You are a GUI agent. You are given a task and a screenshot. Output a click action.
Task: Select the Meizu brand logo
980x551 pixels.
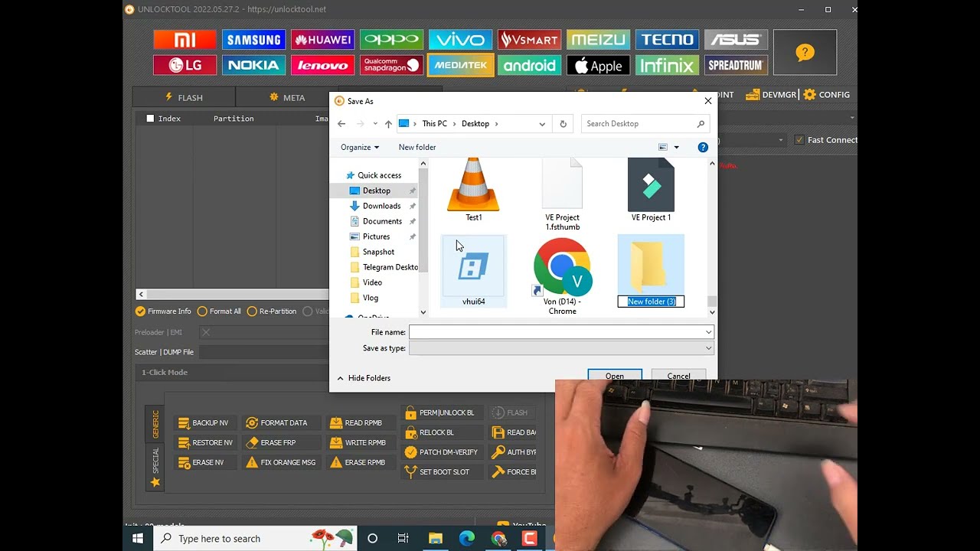pos(598,40)
